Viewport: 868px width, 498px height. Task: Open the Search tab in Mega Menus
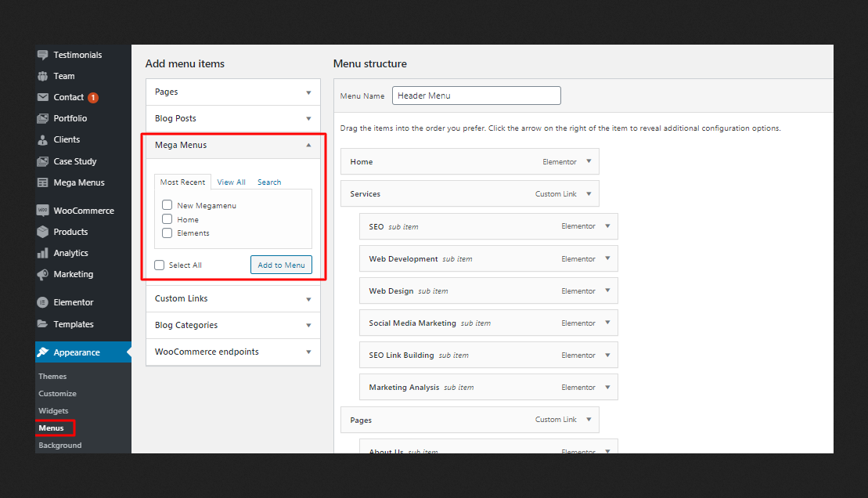269,182
